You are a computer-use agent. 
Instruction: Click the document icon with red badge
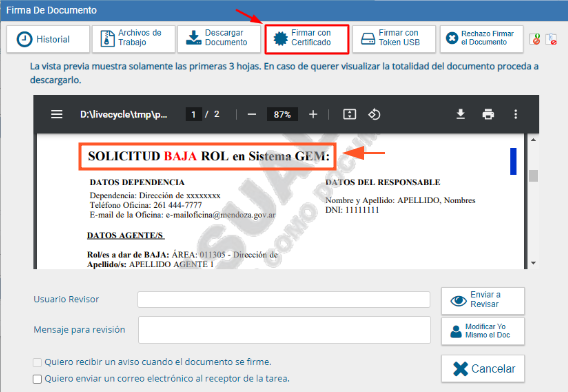click(x=551, y=39)
